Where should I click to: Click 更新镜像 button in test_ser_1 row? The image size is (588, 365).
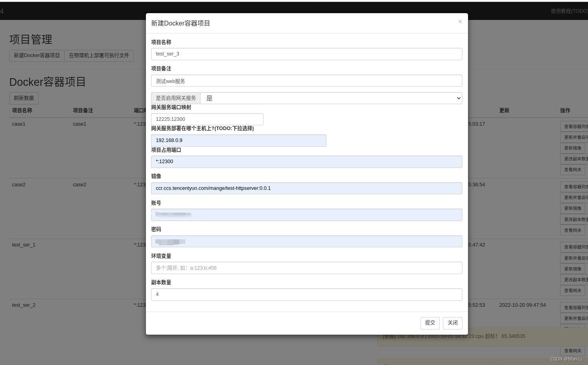tap(572, 269)
